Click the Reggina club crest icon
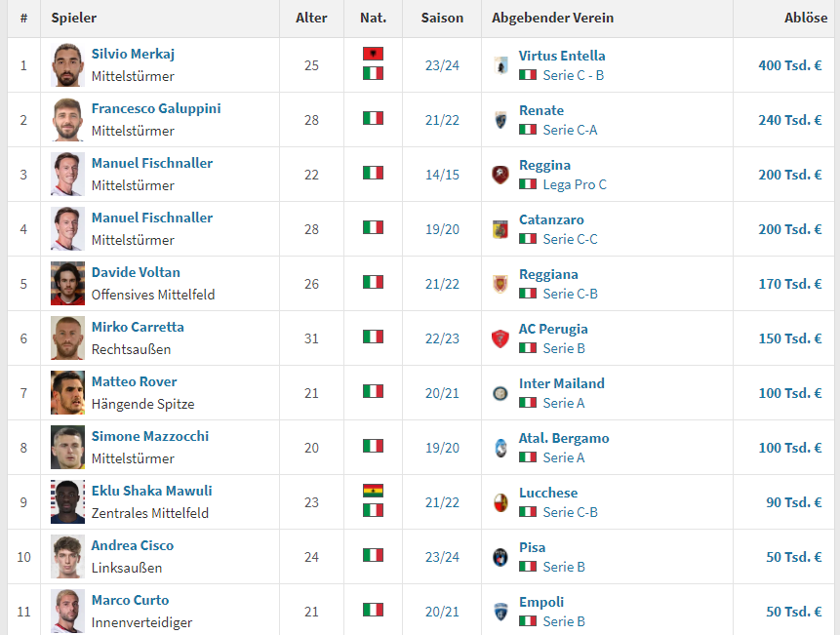The image size is (840, 635). 500,175
